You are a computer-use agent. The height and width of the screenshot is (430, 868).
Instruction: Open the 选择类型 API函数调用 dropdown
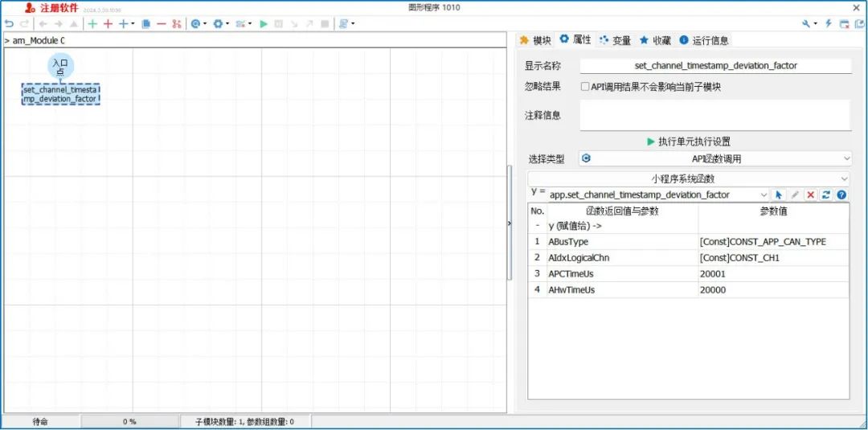point(714,159)
